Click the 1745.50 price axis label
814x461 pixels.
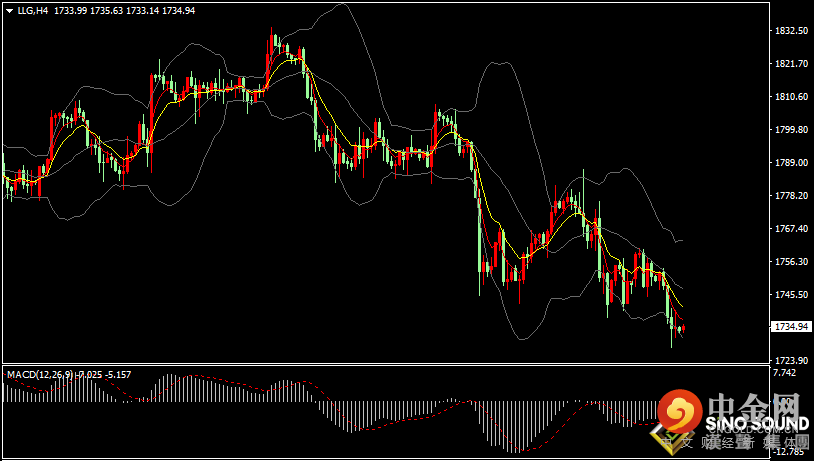pos(792,294)
